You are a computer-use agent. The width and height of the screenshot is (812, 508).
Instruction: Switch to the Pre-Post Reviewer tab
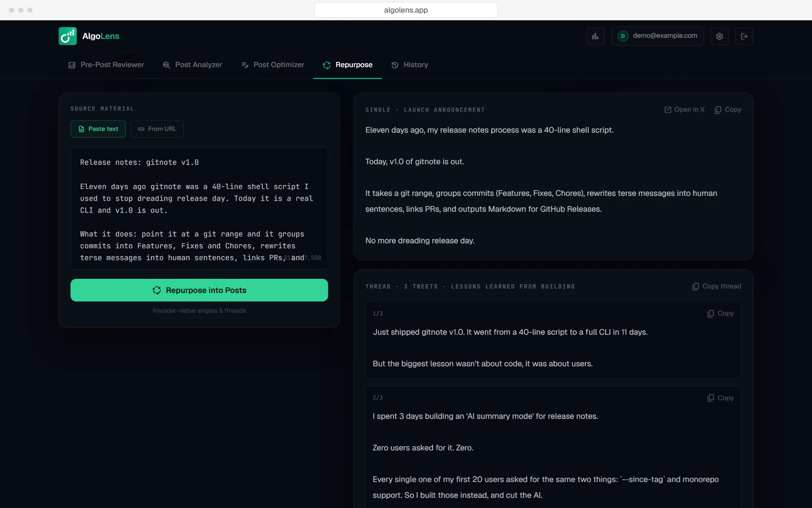(x=106, y=65)
